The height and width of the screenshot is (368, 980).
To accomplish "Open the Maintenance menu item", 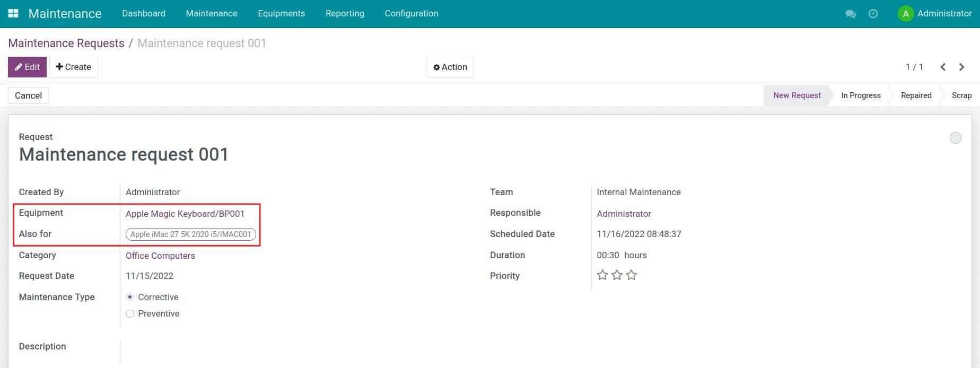I will coord(212,14).
